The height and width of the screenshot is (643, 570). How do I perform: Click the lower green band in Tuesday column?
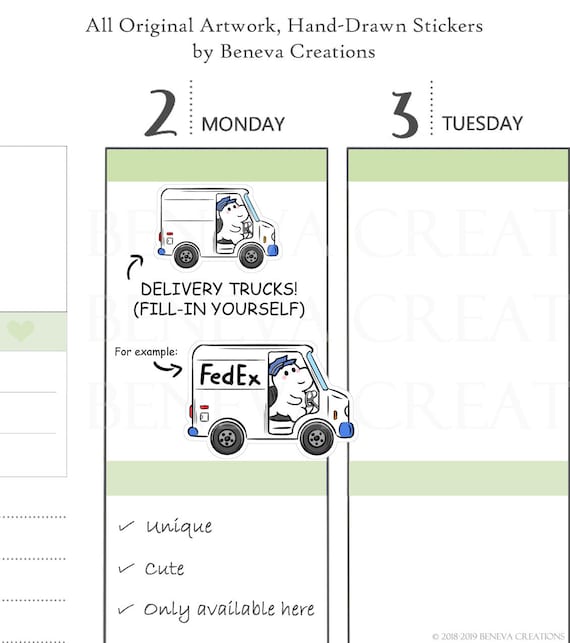pos(458,478)
